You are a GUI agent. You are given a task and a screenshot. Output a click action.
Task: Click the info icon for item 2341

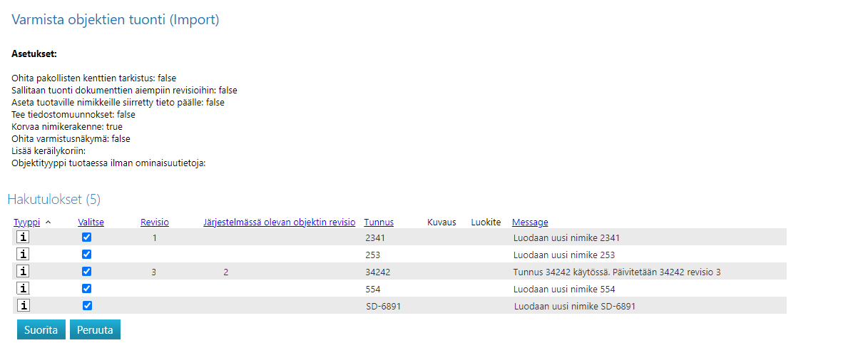[23, 237]
